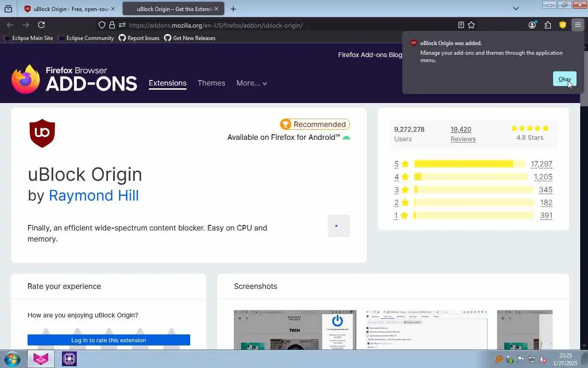Open the 17,297 five-star reviews count
The image size is (588, 368).
point(542,164)
